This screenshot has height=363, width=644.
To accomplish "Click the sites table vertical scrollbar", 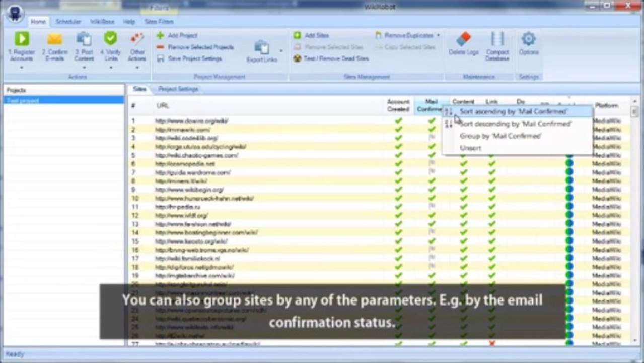I will coord(634,222).
